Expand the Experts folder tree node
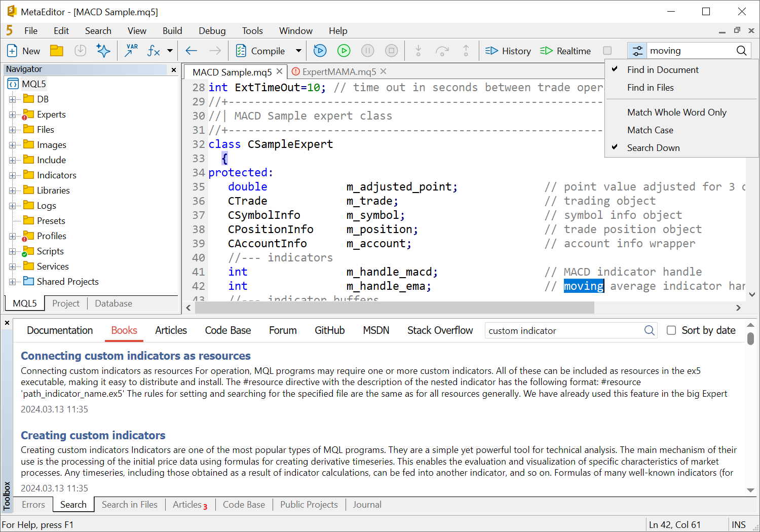The height and width of the screenshot is (532, 760). point(13,115)
